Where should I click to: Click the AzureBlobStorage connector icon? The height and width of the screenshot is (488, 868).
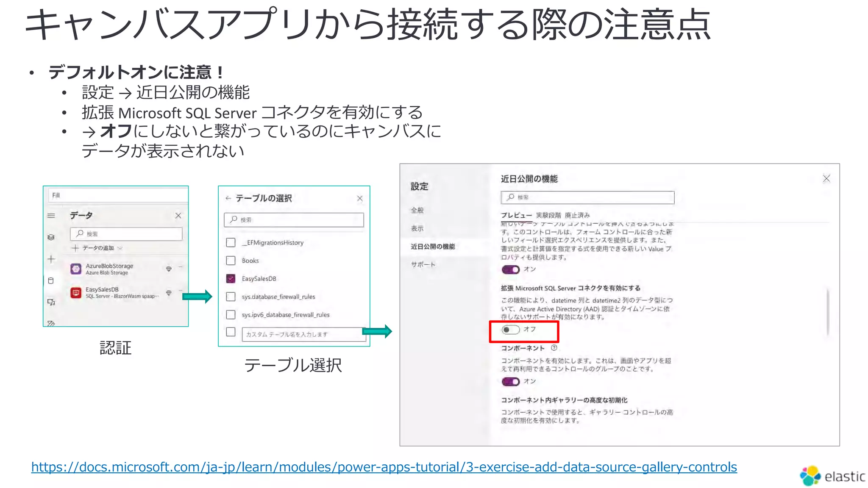coord(76,269)
